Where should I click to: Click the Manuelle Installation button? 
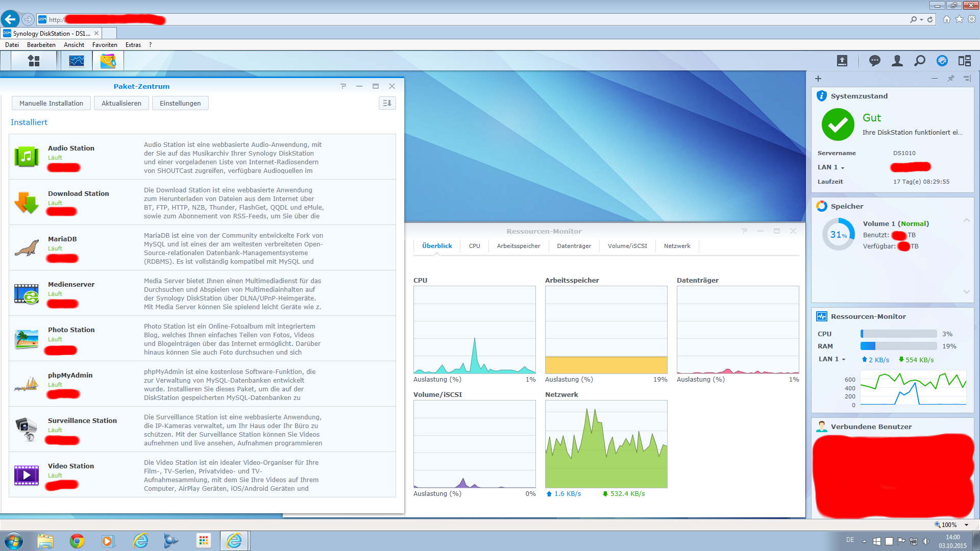pyautogui.click(x=51, y=103)
